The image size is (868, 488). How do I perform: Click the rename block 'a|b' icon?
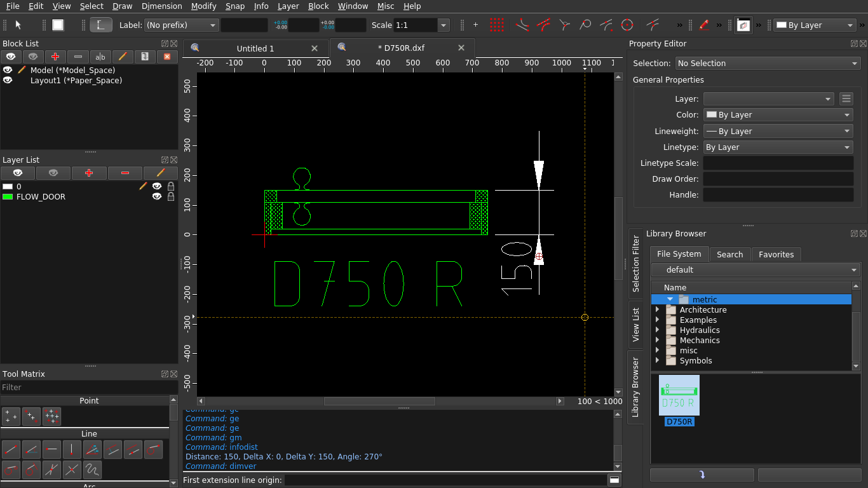[100, 57]
